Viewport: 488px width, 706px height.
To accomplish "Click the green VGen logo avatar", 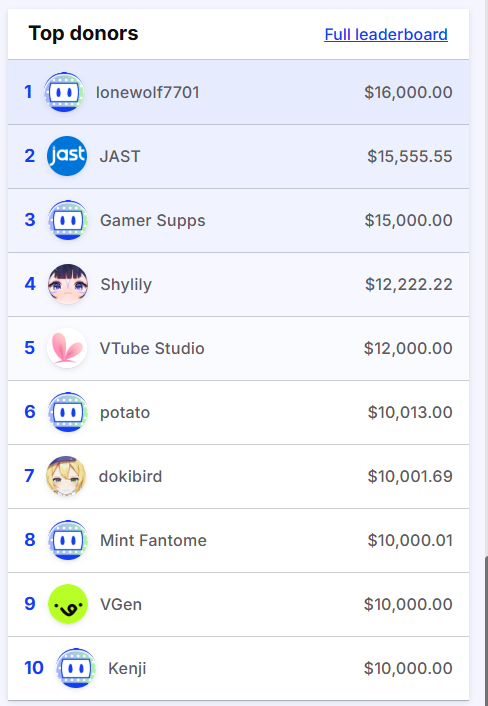I will [x=68, y=604].
